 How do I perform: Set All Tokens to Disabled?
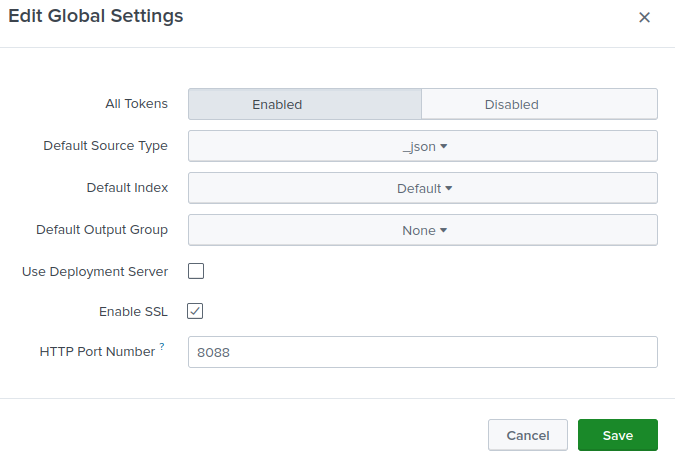click(x=539, y=104)
